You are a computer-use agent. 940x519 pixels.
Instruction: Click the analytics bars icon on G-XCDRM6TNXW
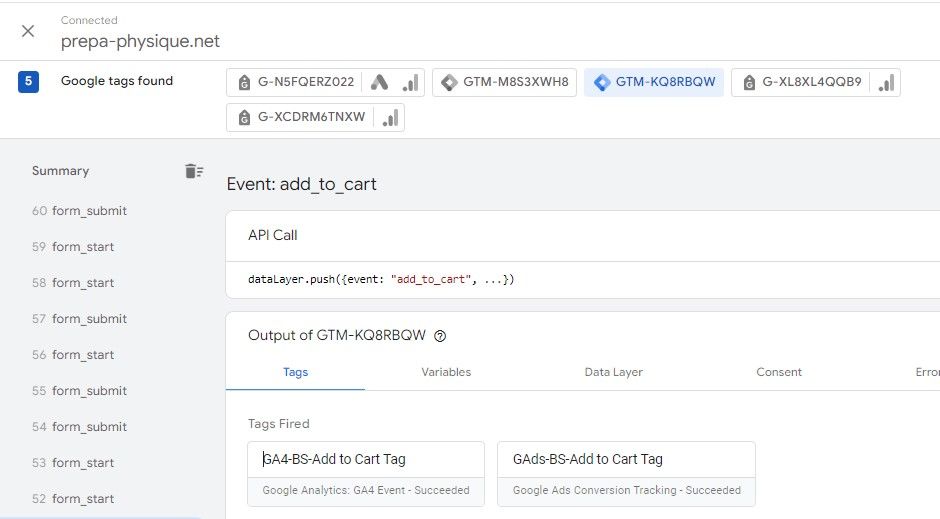pos(390,118)
